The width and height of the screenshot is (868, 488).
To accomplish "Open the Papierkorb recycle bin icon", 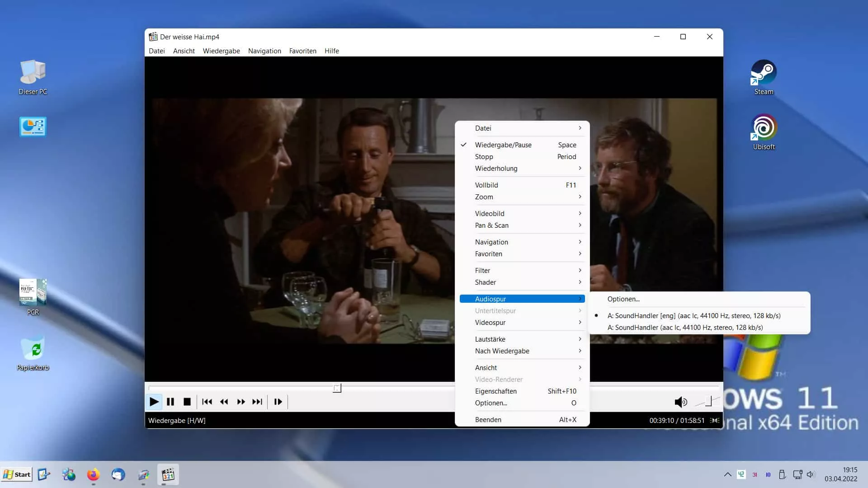I will tap(33, 353).
